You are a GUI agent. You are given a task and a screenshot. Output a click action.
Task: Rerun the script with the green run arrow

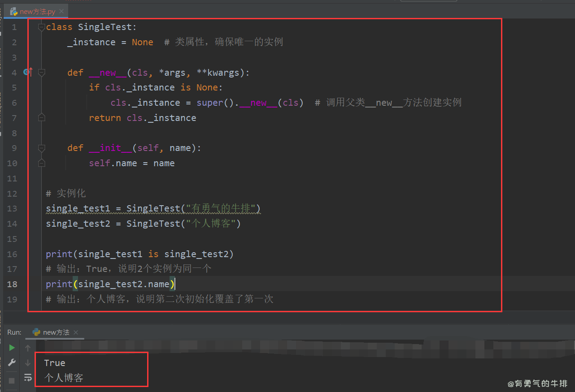12,348
